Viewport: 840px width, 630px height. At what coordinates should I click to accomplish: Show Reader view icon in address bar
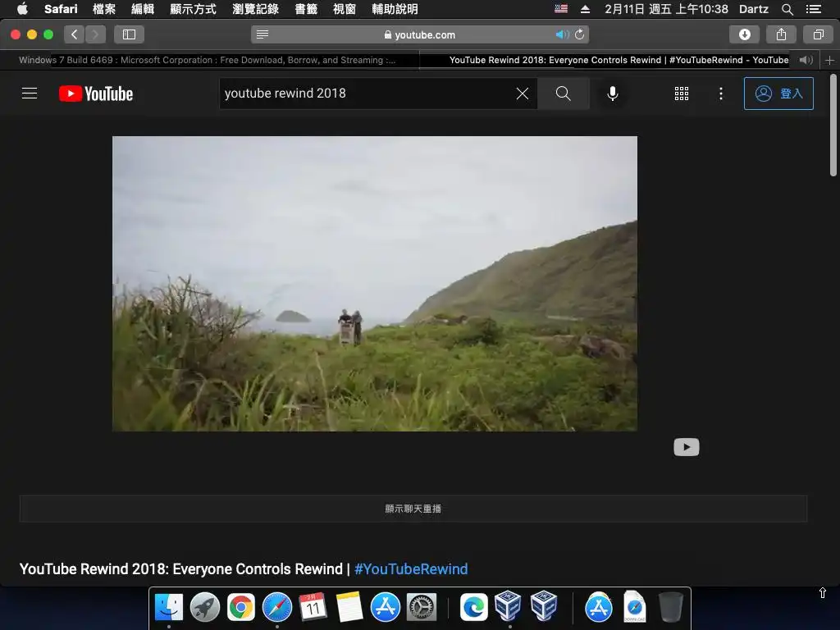tap(262, 34)
